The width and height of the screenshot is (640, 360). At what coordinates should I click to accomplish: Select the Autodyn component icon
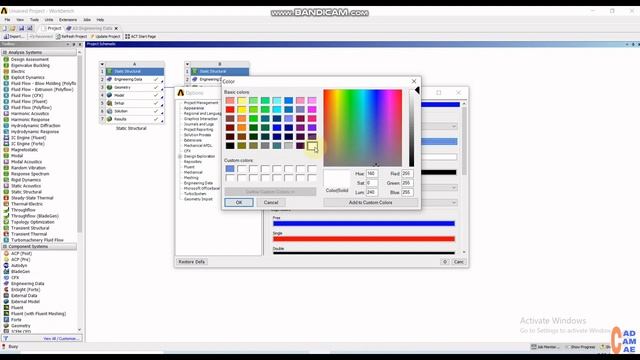[6, 265]
